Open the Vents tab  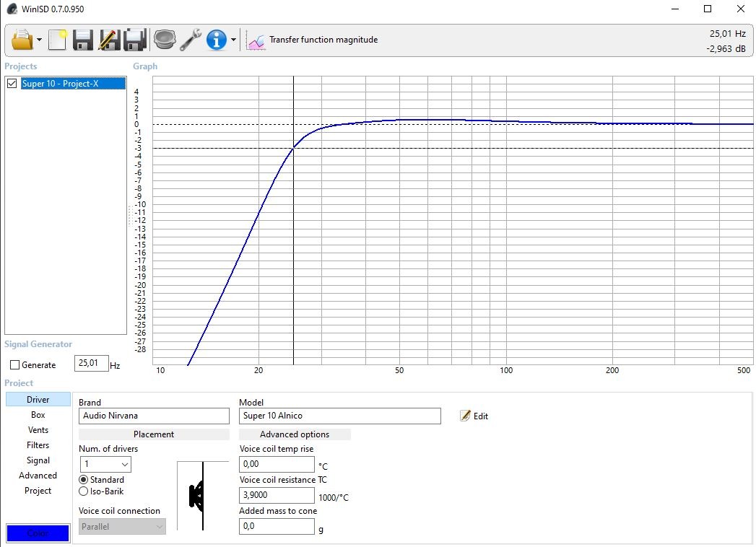pos(38,430)
